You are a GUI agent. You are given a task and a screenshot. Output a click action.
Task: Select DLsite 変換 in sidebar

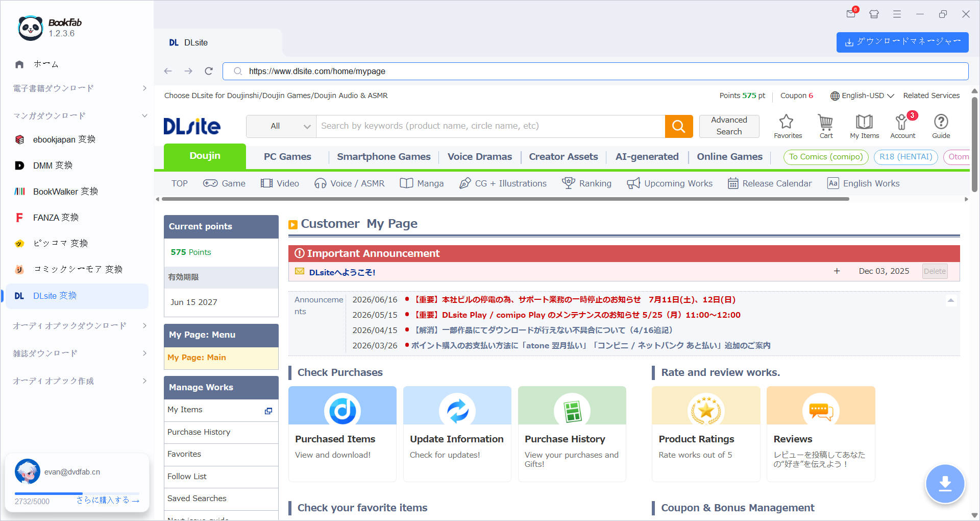point(77,296)
